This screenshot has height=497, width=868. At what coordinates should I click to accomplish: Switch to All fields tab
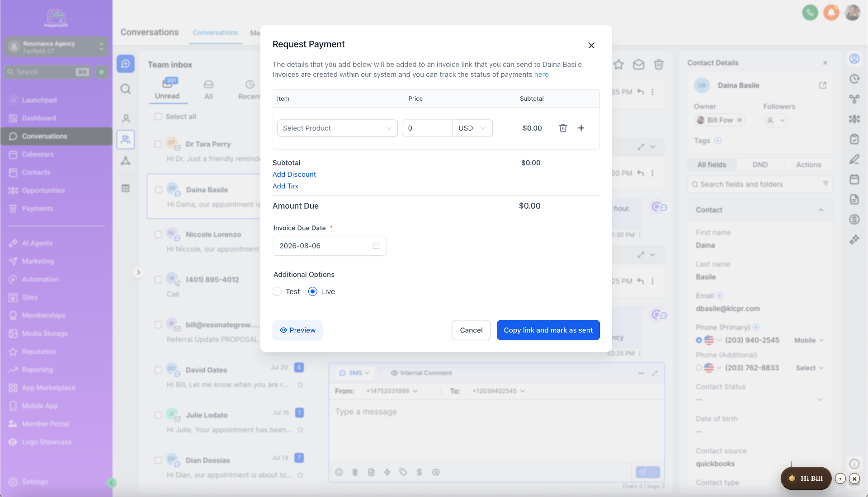tap(712, 164)
